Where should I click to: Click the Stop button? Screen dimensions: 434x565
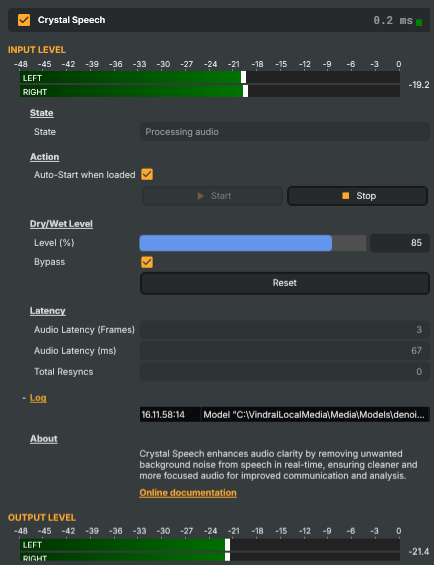click(357, 196)
